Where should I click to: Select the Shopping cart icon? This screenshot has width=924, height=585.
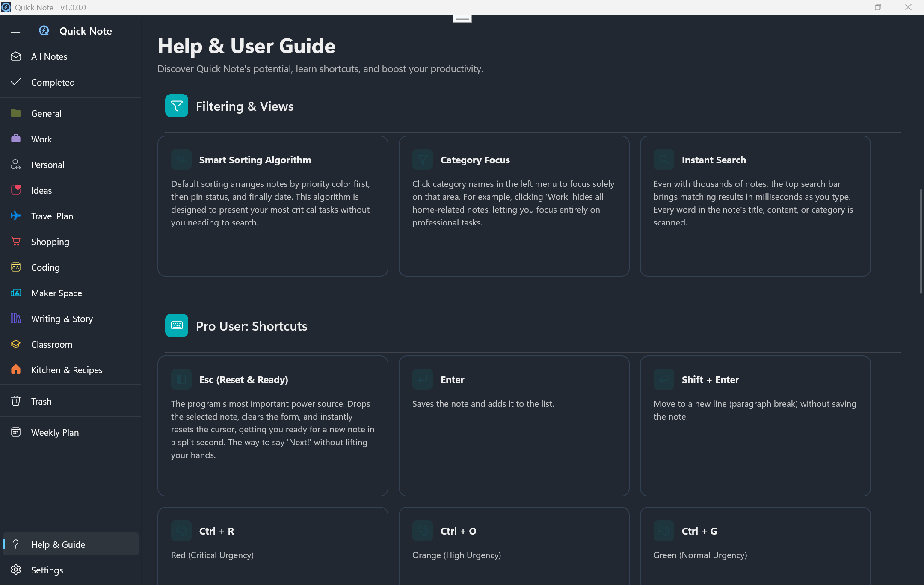point(16,242)
